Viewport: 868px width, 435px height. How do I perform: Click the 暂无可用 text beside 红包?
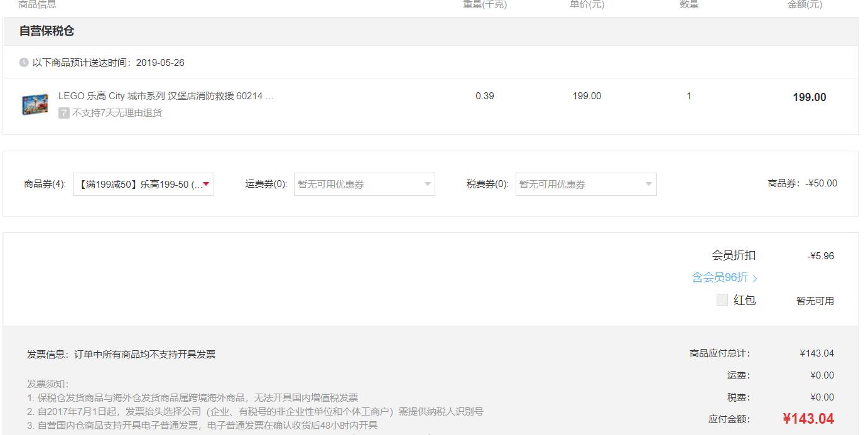click(x=815, y=301)
